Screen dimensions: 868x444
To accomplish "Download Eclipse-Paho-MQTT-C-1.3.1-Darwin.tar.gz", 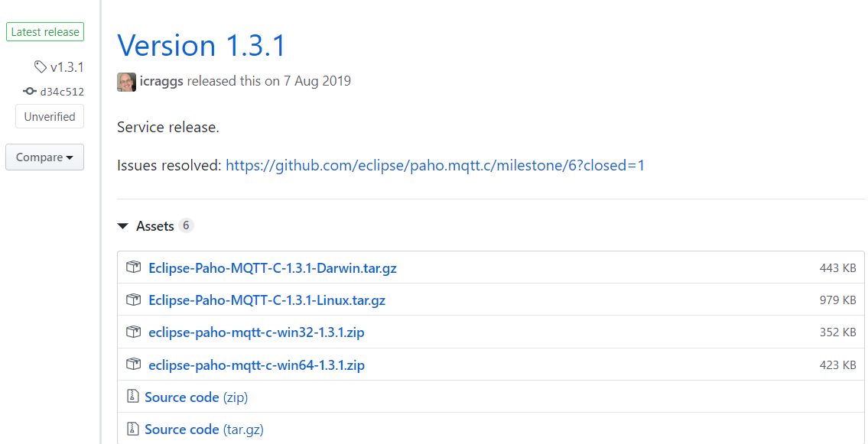I will pyautogui.click(x=273, y=269).
